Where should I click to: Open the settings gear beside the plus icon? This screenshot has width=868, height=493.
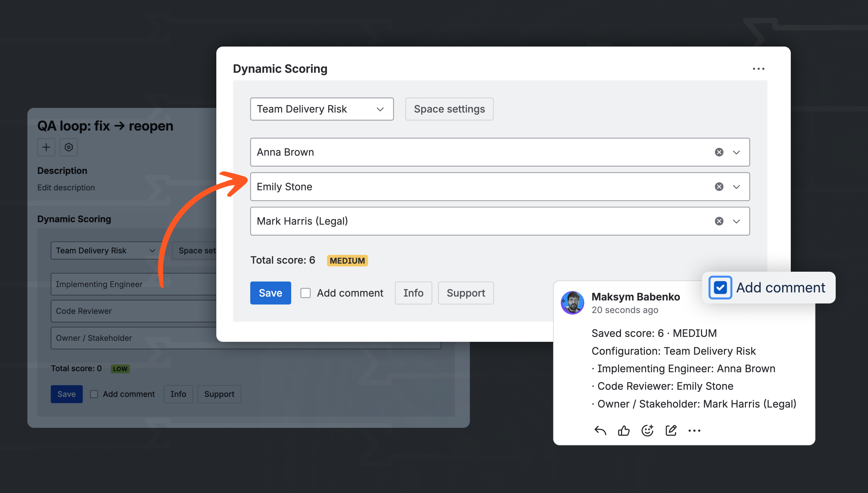coord(69,147)
